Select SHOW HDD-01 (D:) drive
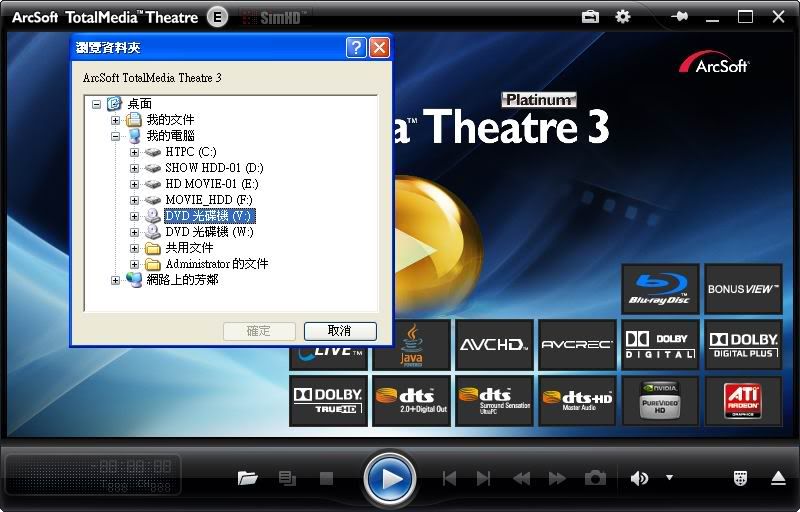 214,168
